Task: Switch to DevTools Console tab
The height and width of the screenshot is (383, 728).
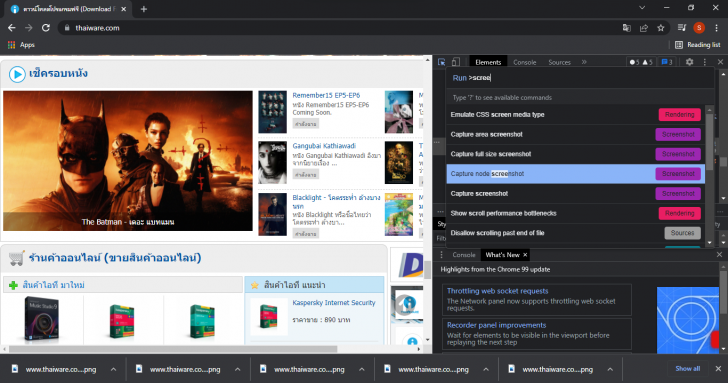Action: (525, 62)
